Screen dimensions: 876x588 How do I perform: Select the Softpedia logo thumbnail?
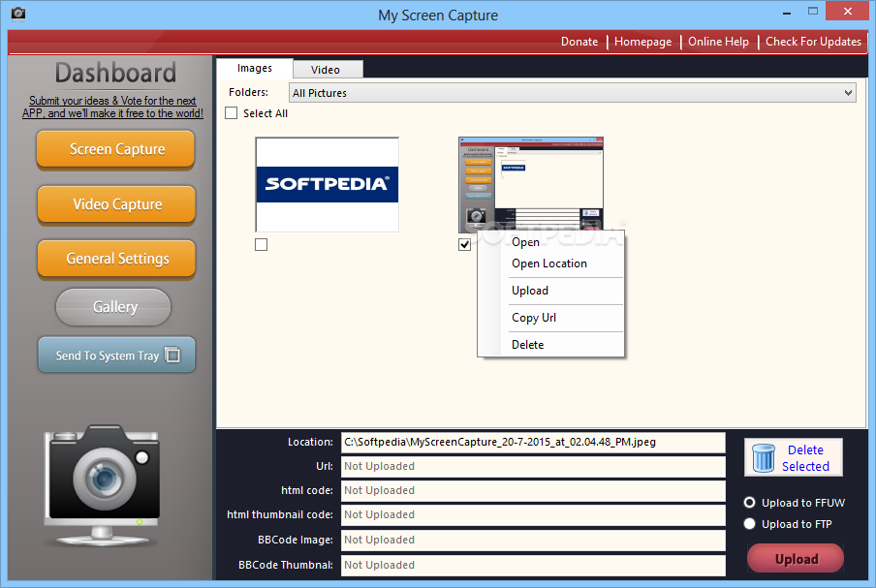point(328,185)
